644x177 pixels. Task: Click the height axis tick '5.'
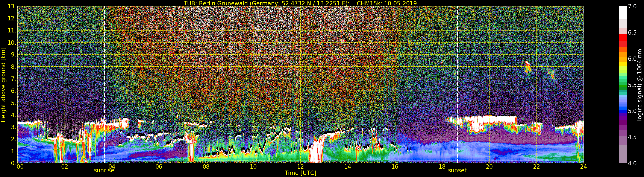[x=13, y=103]
